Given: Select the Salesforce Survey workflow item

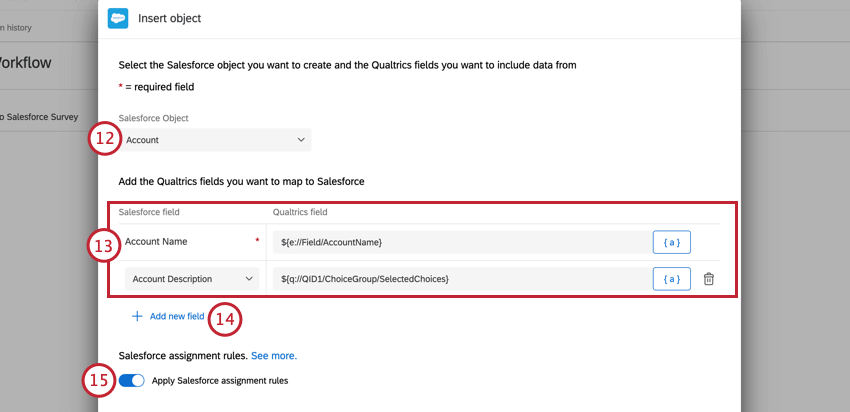Looking at the screenshot, I should (x=40, y=117).
